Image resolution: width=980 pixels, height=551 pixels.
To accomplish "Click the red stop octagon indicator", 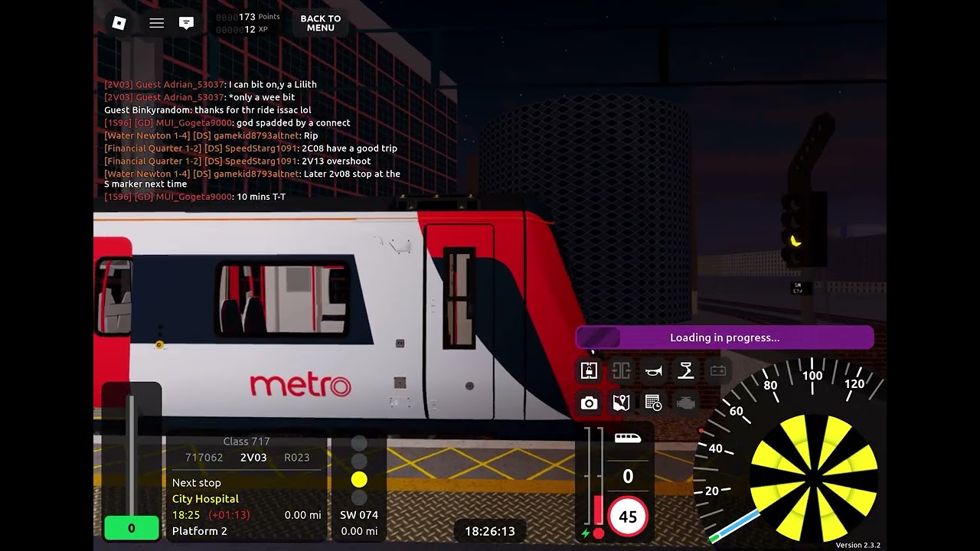I will click(x=599, y=533).
